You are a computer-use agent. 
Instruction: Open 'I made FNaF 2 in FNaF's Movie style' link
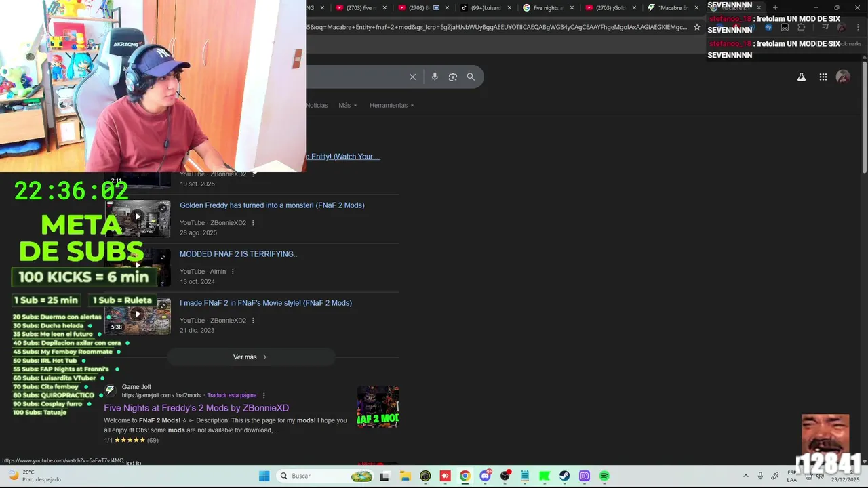click(266, 303)
